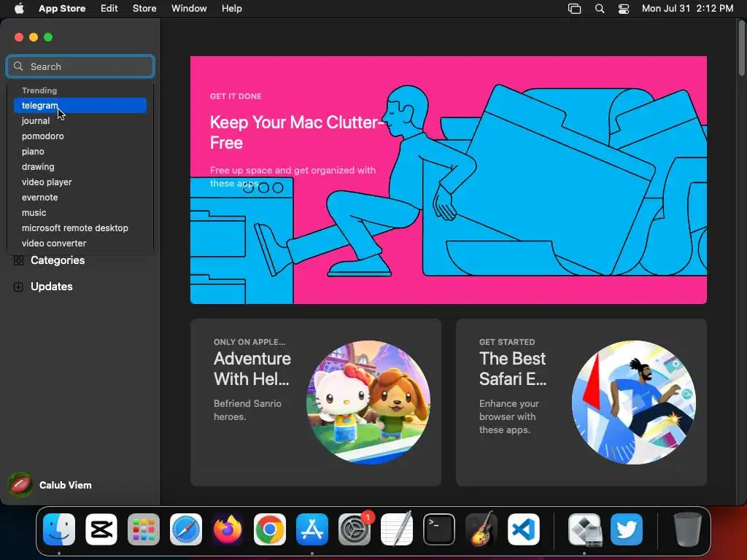Open Finder from the Dock

click(x=59, y=529)
